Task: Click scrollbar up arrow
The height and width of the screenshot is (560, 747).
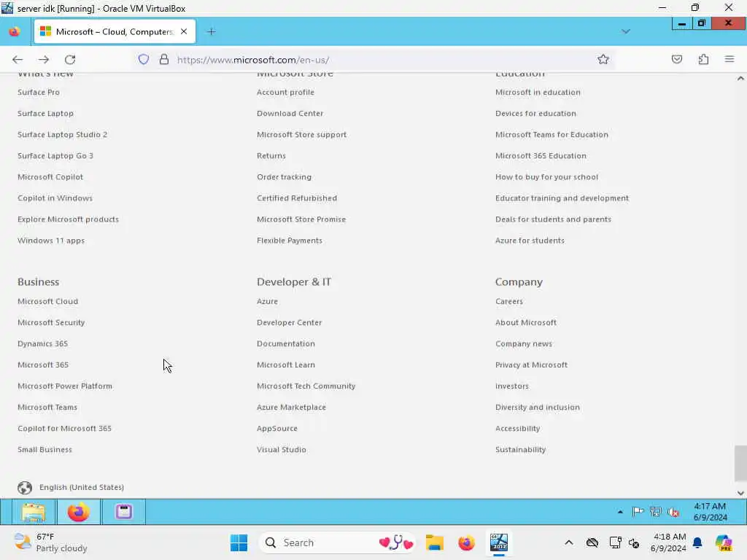Action: pyautogui.click(x=740, y=78)
